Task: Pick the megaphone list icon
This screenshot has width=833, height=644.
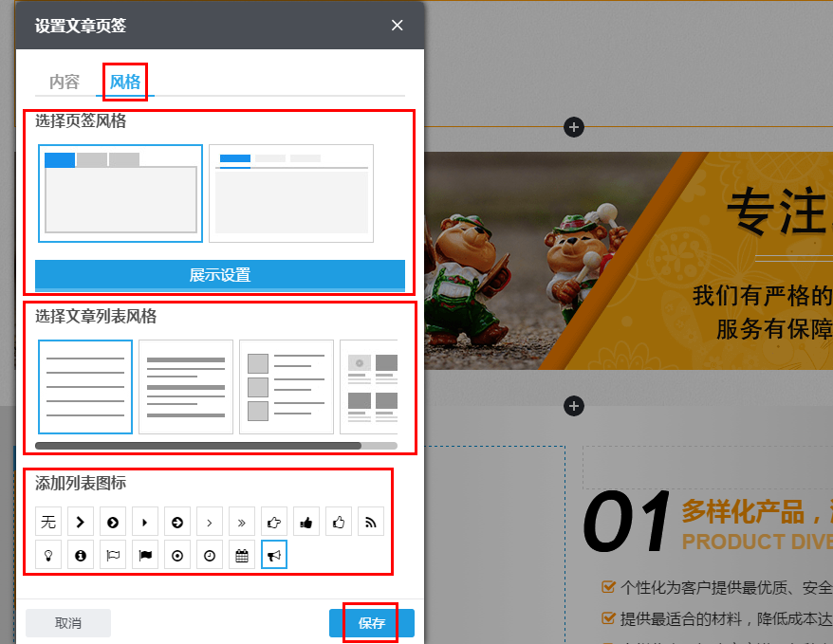Action: pos(274,554)
